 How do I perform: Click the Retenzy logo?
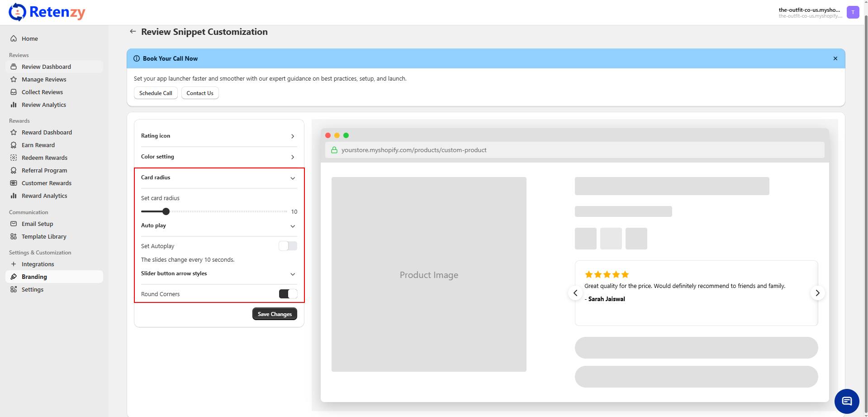[x=47, y=12]
